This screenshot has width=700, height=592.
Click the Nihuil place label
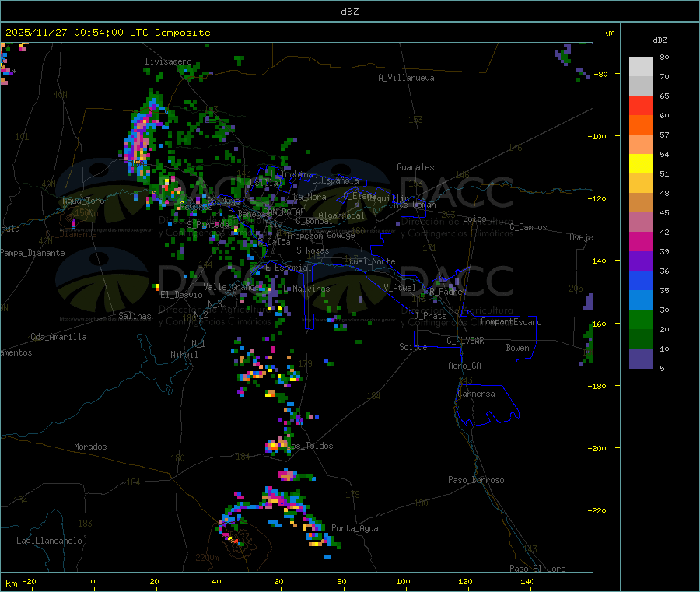tap(184, 355)
